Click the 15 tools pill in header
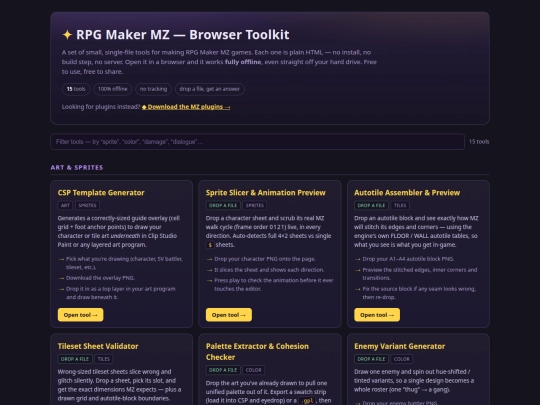This screenshot has height=405, width=540. [76, 89]
